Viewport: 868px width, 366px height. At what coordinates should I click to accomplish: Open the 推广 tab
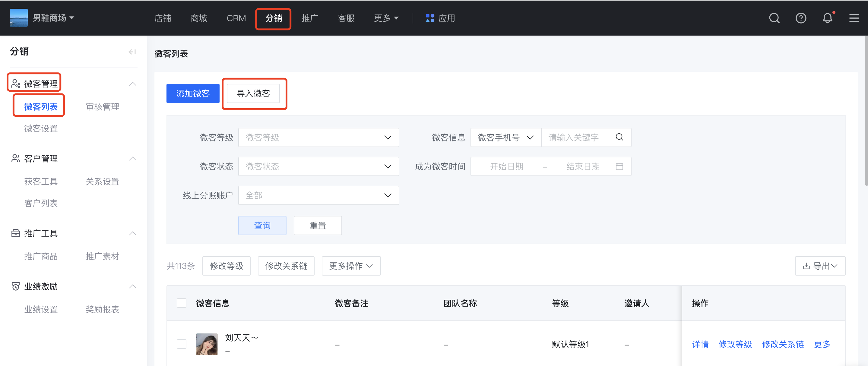point(310,18)
